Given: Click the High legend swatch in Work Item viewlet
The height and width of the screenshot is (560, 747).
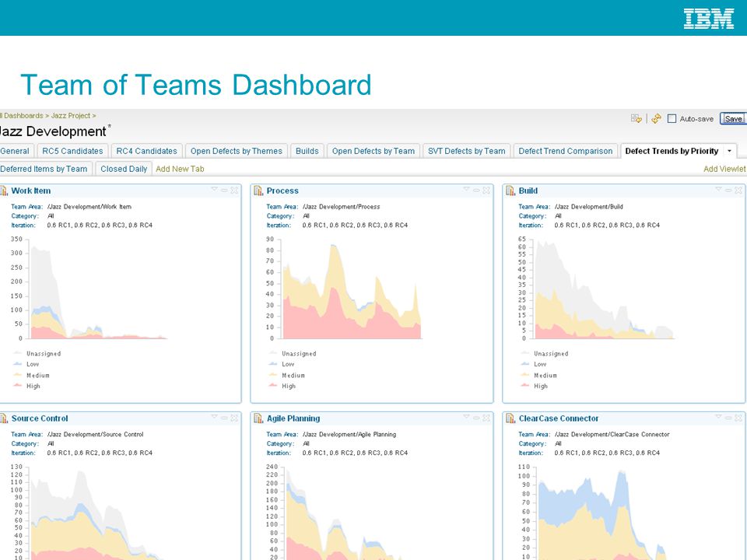Looking at the screenshot, I should pos(18,386).
